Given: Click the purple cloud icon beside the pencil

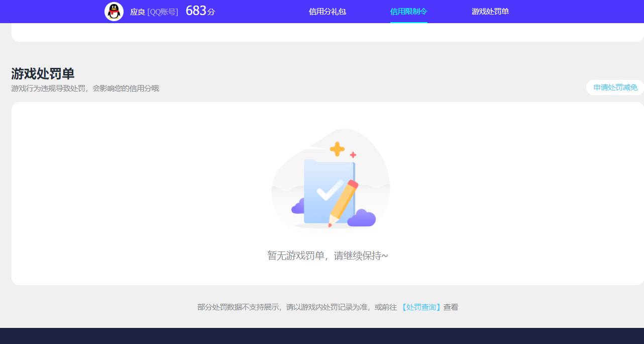Looking at the screenshot, I should pos(362,219).
